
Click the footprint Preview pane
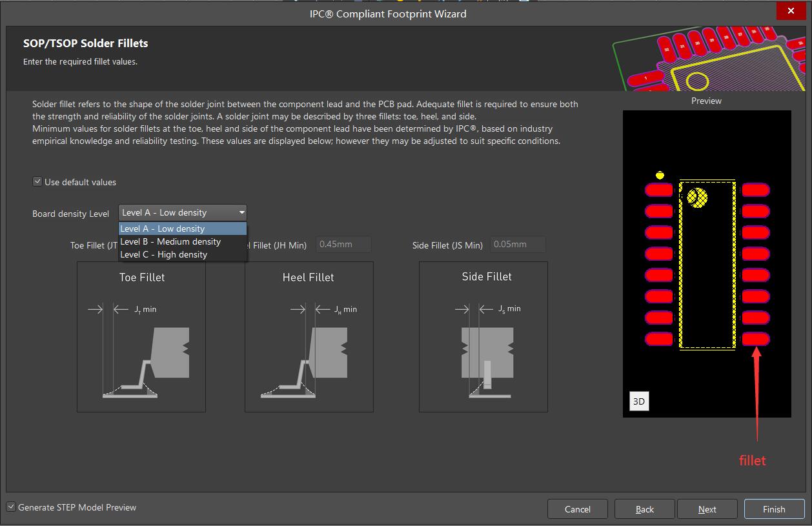[707, 264]
